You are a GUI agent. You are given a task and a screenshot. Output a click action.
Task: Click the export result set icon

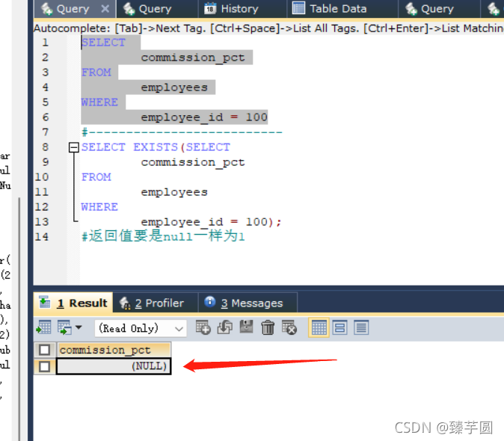point(43,327)
